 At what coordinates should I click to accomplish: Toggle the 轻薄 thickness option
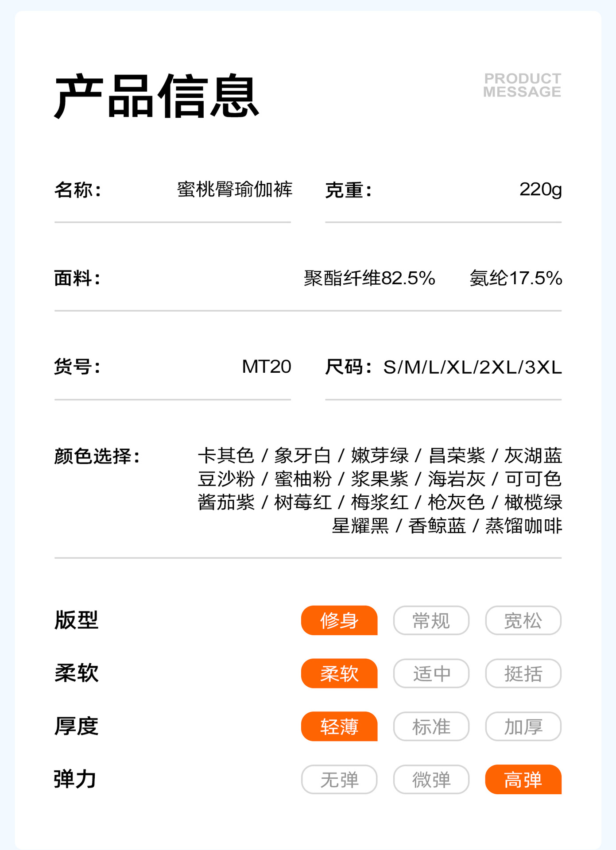[339, 726]
